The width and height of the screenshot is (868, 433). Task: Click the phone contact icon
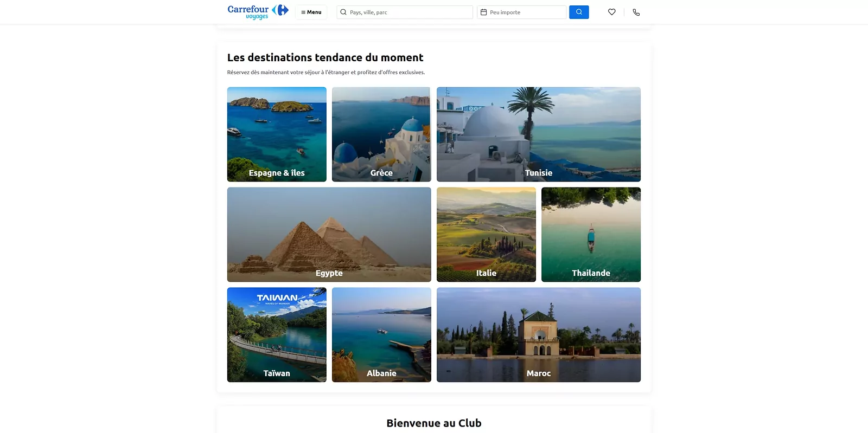tap(636, 12)
